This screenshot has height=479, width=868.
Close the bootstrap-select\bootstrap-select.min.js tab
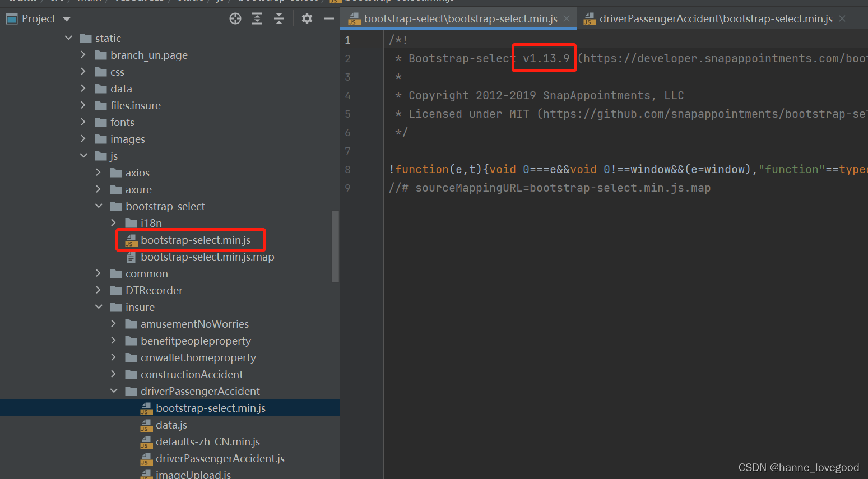(x=567, y=18)
